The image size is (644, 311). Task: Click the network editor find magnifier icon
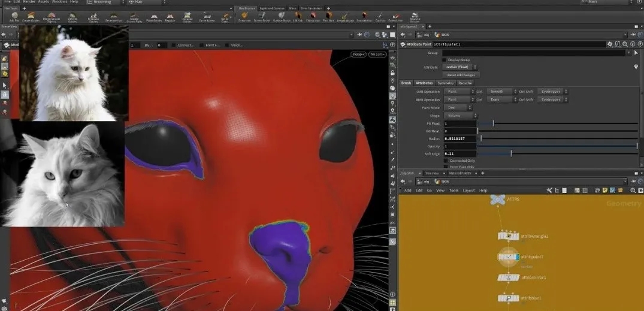[x=633, y=190]
